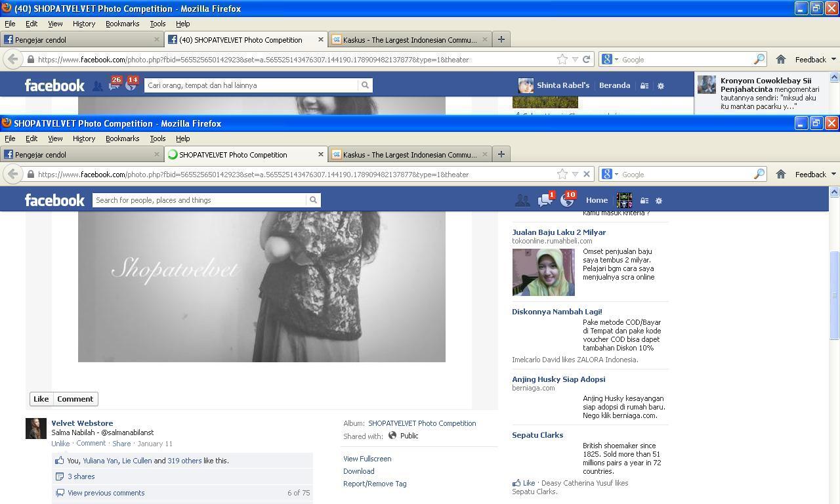Open notifications globe with 10 badge
This screenshot has height=504, width=840.
click(568, 200)
